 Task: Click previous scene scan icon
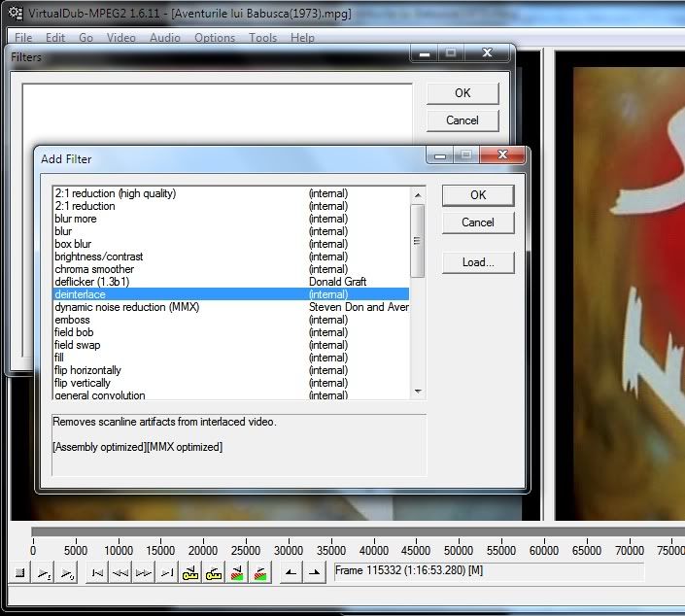click(x=237, y=574)
